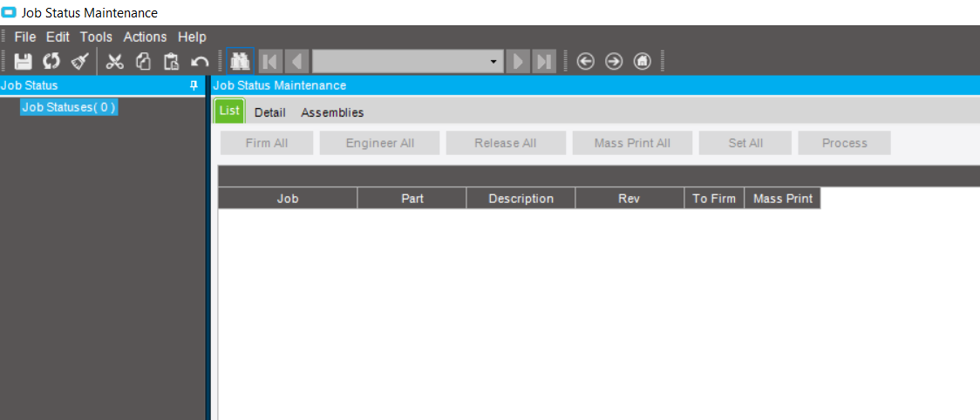Click the To Firm column header
The image size is (980, 420).
pyautogui.click(x=714, y=199)
